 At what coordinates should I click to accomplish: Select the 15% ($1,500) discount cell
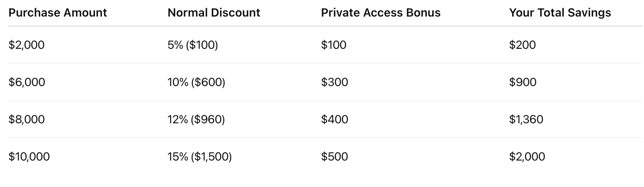[x=200, y=157]
